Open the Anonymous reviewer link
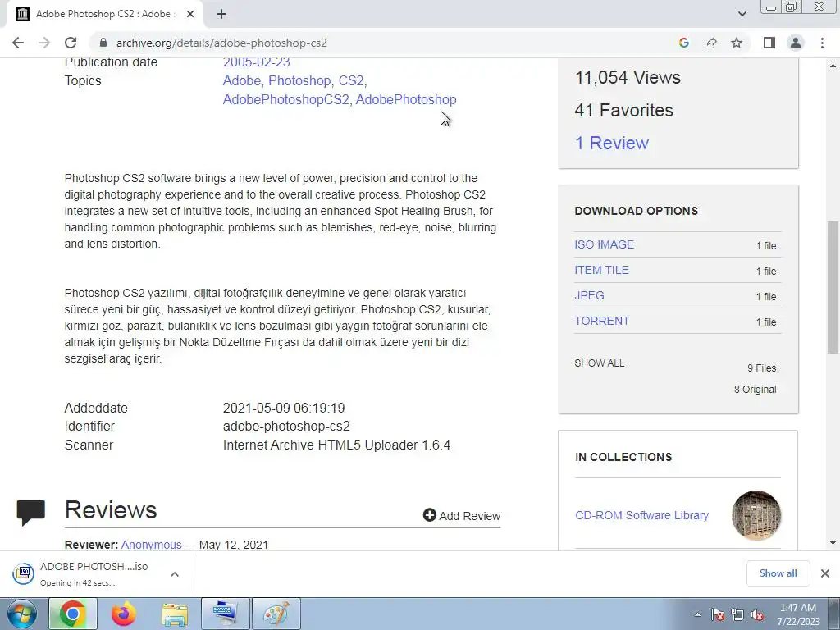Image resolution: width=840 pixels, height=630 pixels. pos(151,545)
